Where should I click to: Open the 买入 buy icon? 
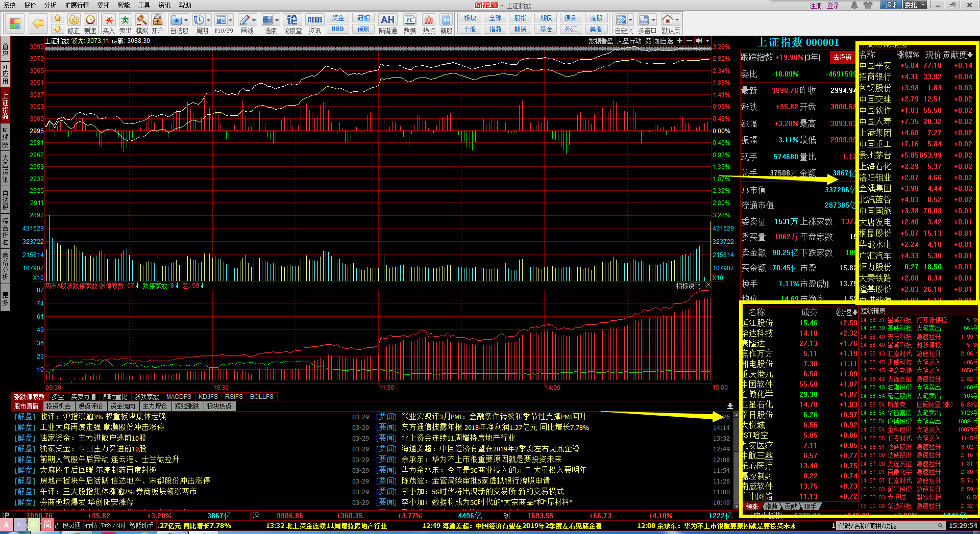point(109,20)
